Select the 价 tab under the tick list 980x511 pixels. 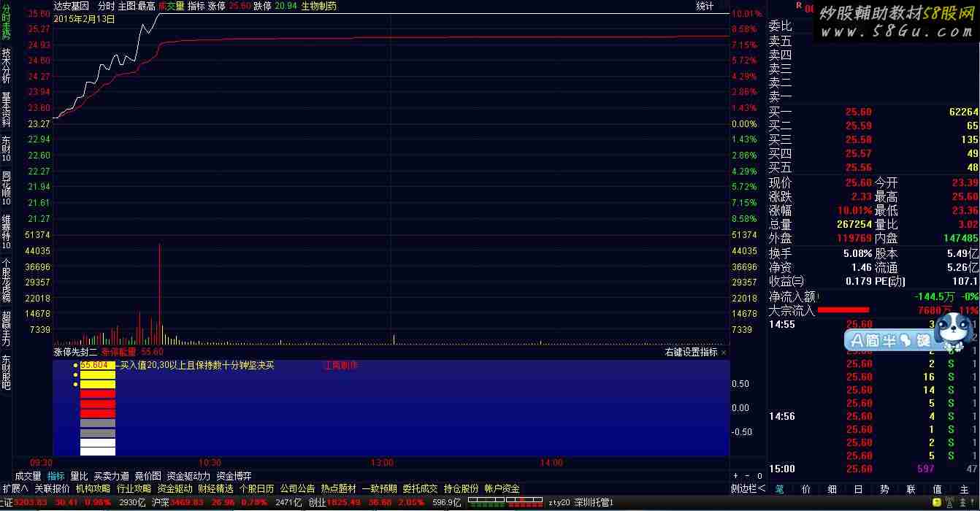(806, 489)
